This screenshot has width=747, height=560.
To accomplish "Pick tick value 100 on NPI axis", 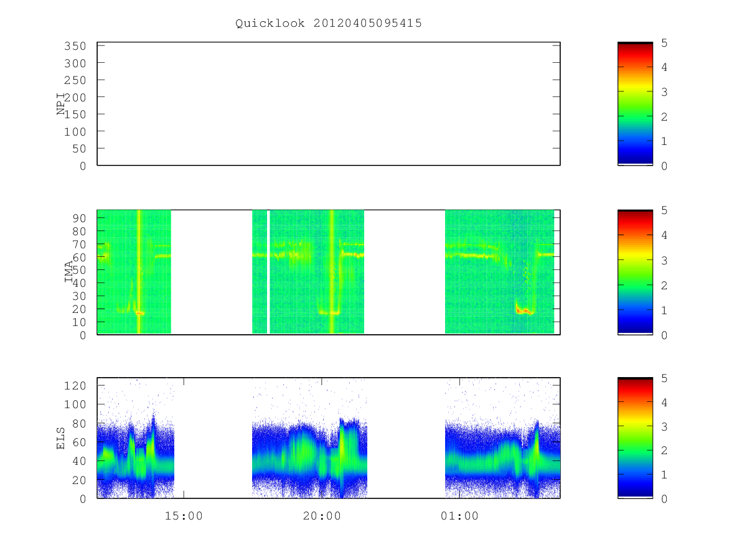I will 76,132.
